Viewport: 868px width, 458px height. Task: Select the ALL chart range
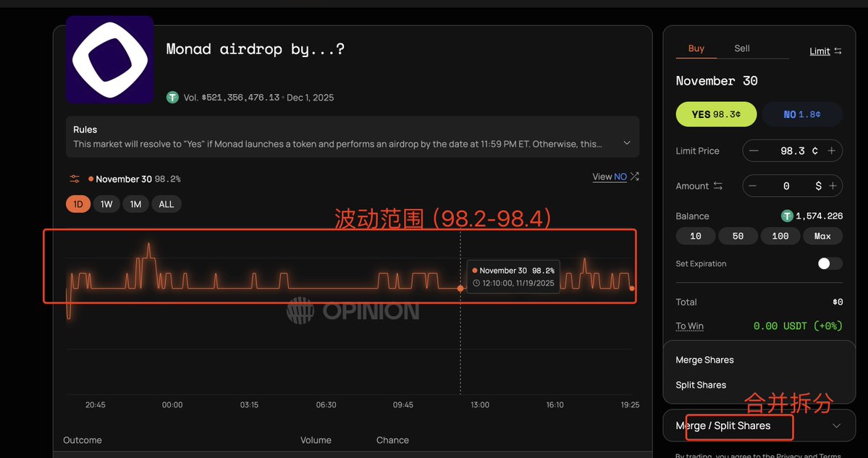pyautogui.click(x=166, y=204)
